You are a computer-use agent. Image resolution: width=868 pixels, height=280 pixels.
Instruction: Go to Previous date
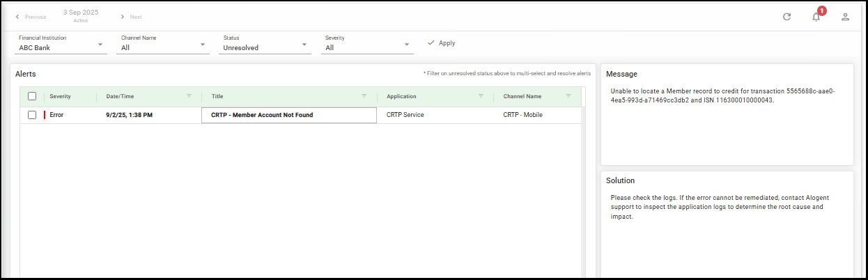point(31,17)
